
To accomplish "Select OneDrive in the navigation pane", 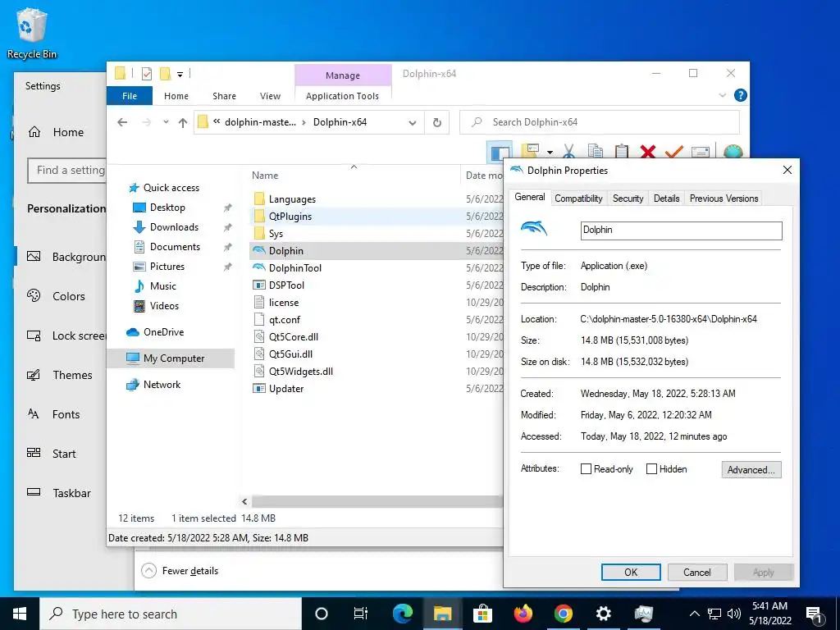I will tap(163, 332).
